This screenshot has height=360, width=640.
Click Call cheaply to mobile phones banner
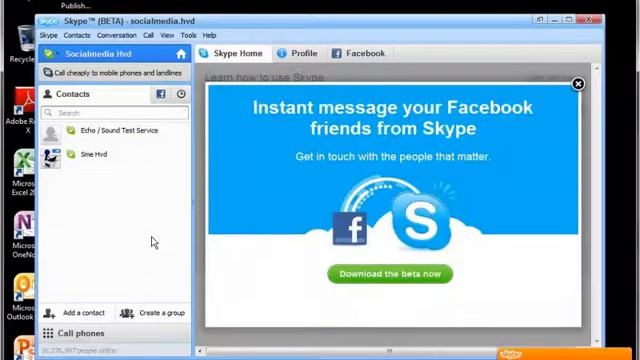(x=114, y=73)
